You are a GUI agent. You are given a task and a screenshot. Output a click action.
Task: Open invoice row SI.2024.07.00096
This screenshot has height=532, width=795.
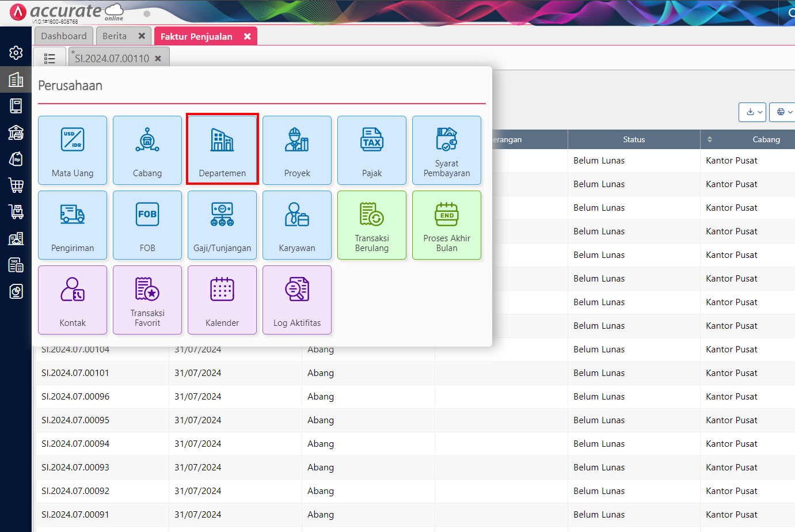pos(75,397)
